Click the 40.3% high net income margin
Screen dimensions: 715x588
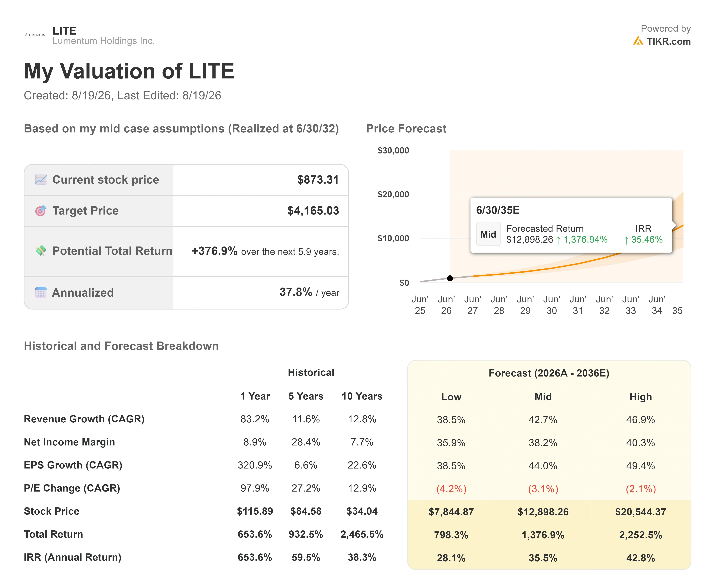(x=640, y=443)
